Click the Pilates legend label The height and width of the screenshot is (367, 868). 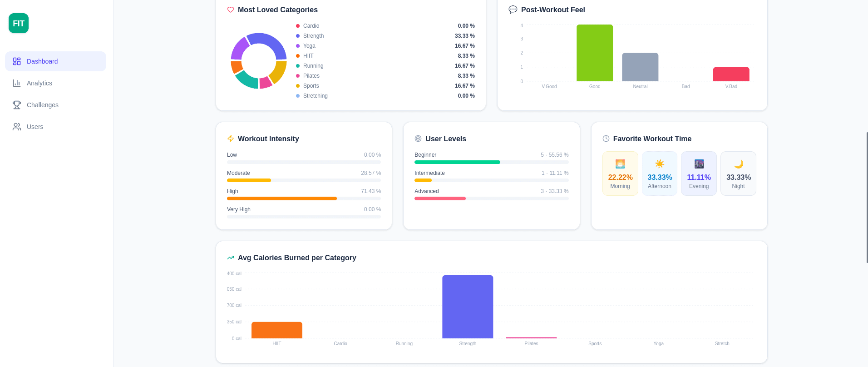(311, 76)
